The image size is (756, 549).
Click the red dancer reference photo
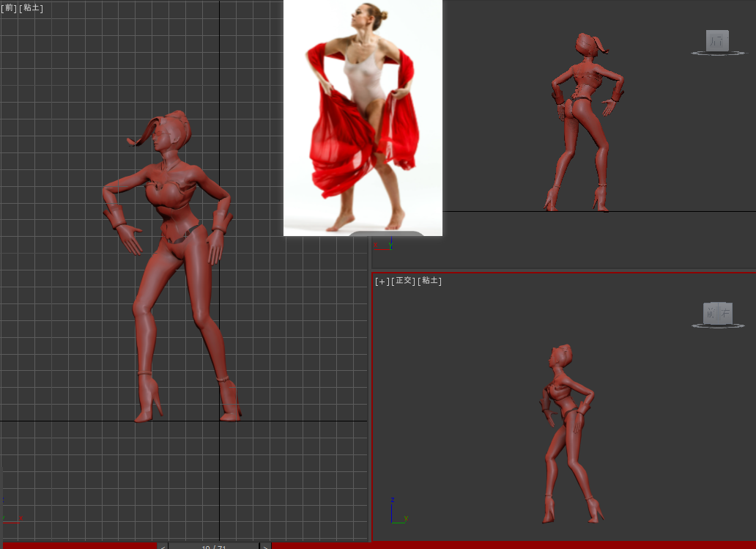[x=363, y=117]
